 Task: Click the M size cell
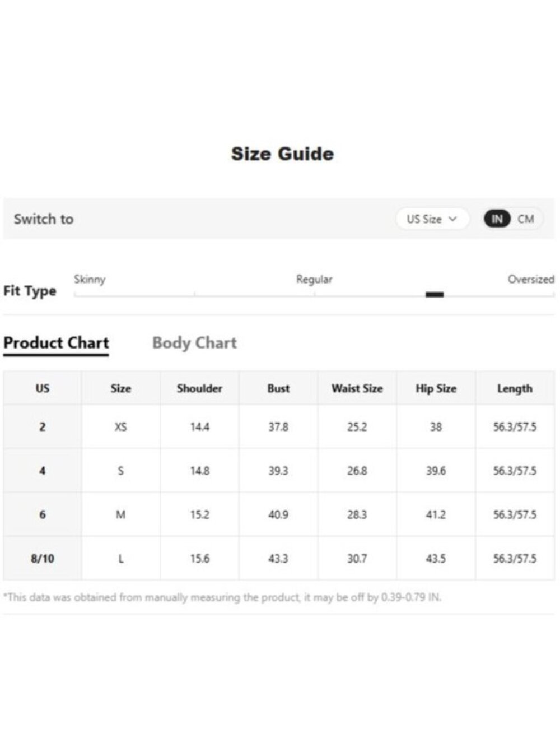point(121,514)
